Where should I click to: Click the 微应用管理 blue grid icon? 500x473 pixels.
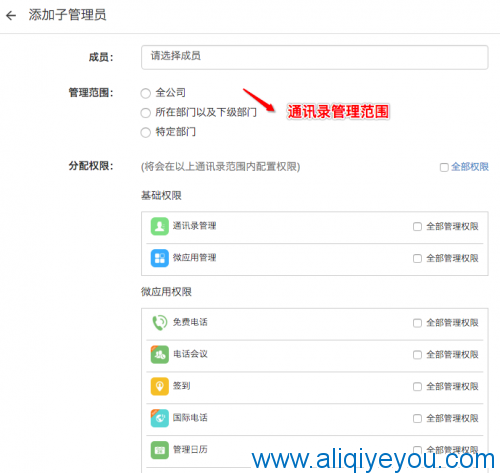[160, 258]
